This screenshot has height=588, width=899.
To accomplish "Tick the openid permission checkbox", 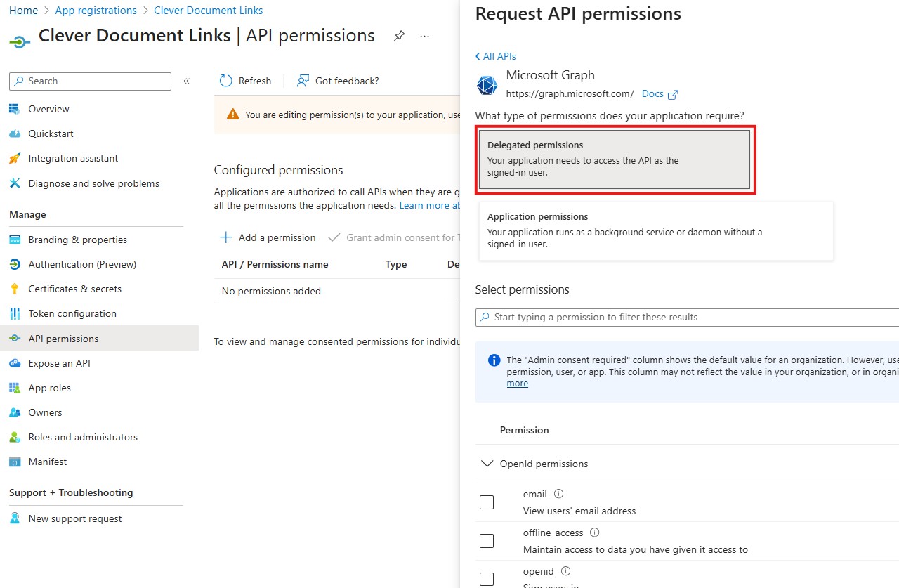I will [487, 579].
